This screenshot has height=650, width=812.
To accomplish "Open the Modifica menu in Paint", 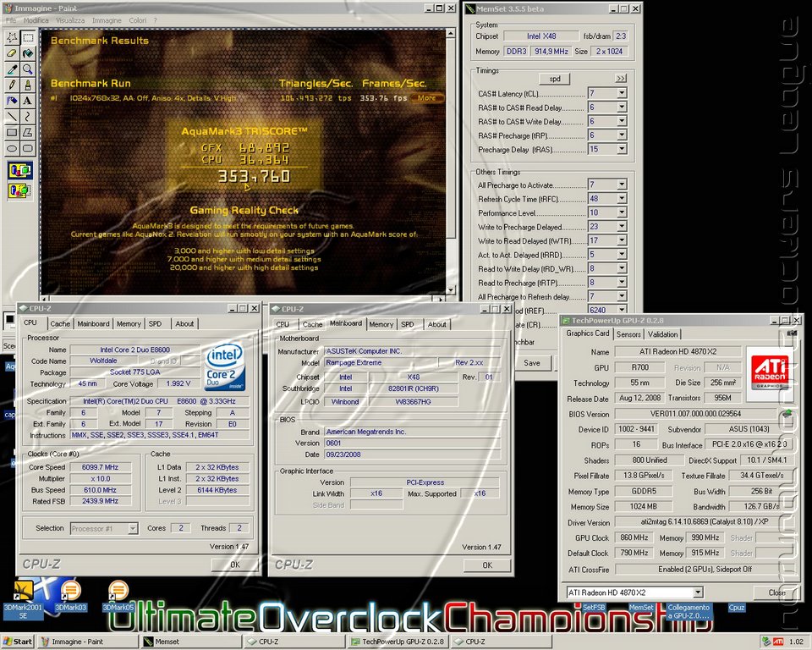I will [36, 20].
